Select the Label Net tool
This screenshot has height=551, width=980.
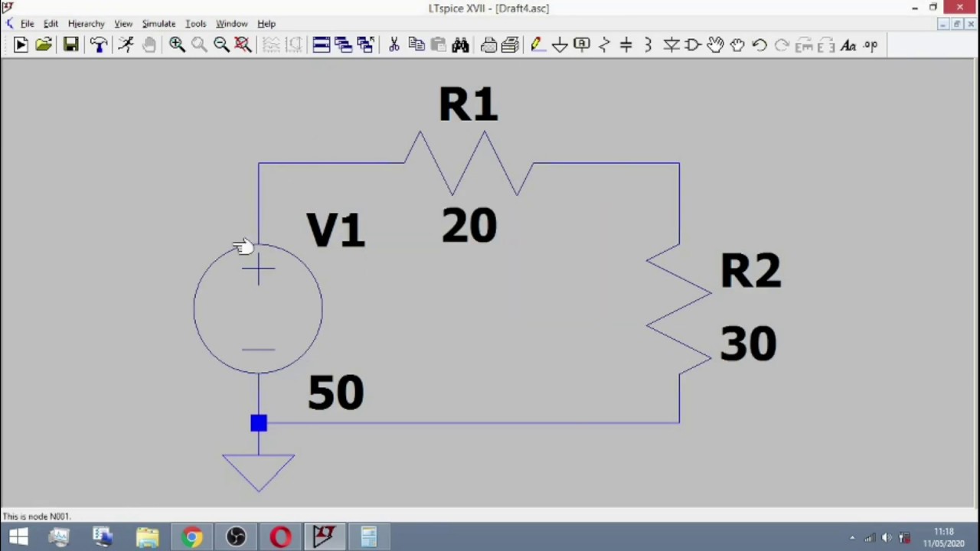pyautogui.click(x=582, y=45)
